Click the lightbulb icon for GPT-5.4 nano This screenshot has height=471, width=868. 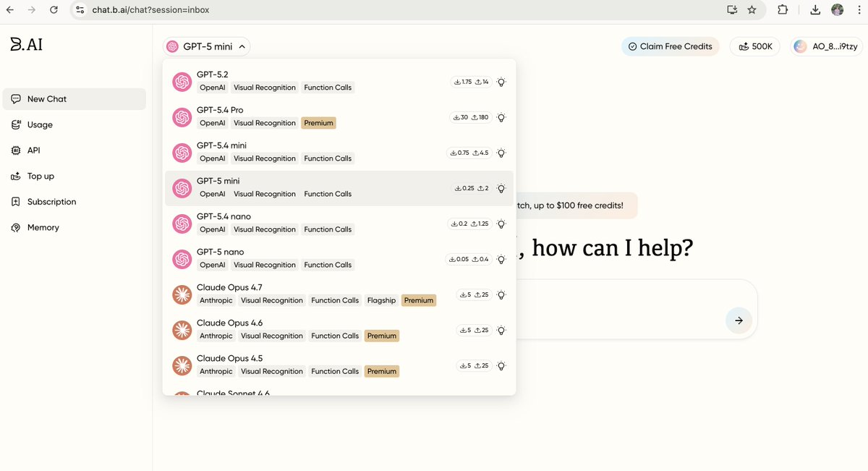501,224
